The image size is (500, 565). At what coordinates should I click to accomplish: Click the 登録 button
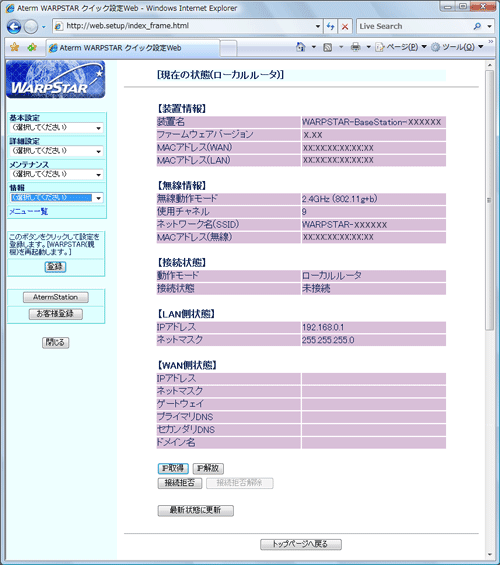(x=55, y=267)
